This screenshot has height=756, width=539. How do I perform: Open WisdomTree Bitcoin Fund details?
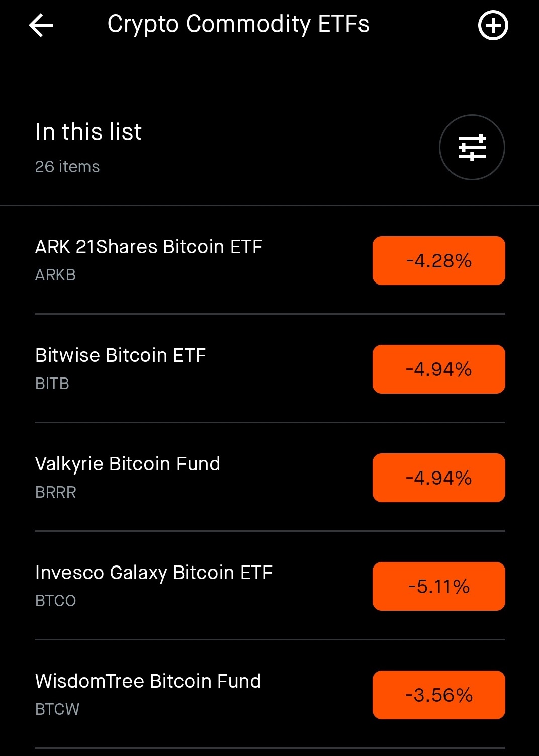coord(269,695)
